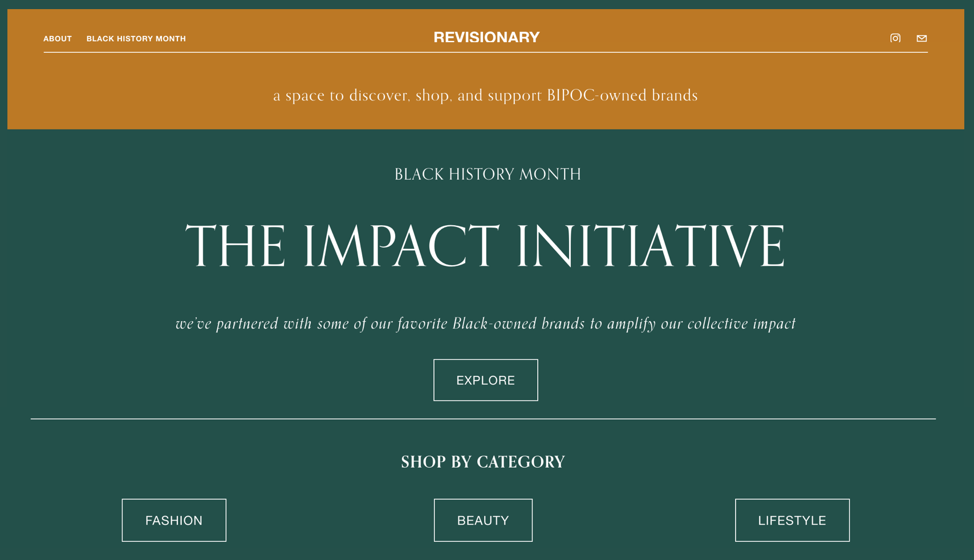Select The Impact Initiative headline
This screenshot has width=974, height=560.
click(x=486, y=245)
